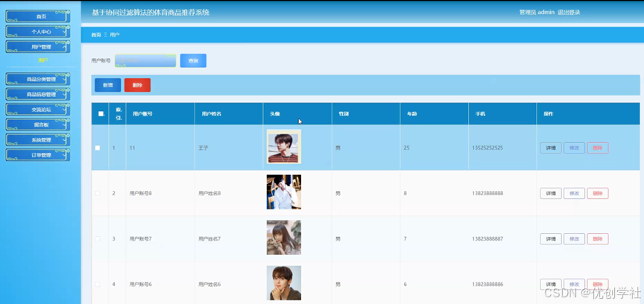Image resolution: width=644 pixels, height=304 pixels.
Task: Click 删除 in the 用户账号7 row
Action: (598, 238)
